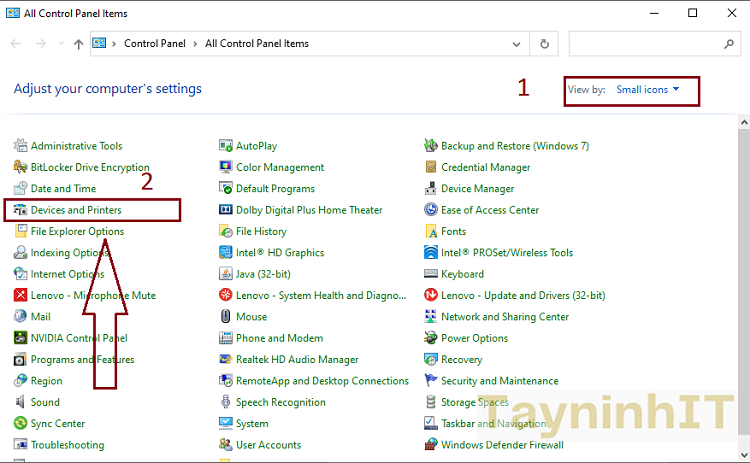Click the NVIDIA Control Panel icon

(x=20, y=338)
